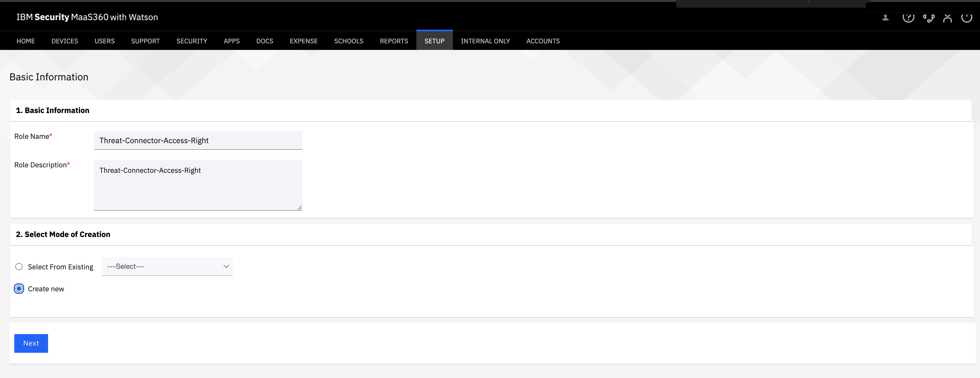Focus the Role Name input field

(x=198, y=140)
